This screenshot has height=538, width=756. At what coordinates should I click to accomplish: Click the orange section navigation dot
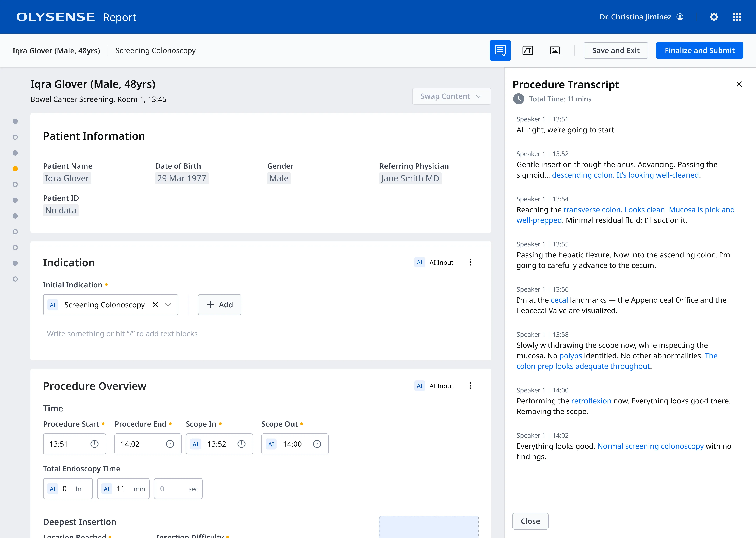pos(15,169)
